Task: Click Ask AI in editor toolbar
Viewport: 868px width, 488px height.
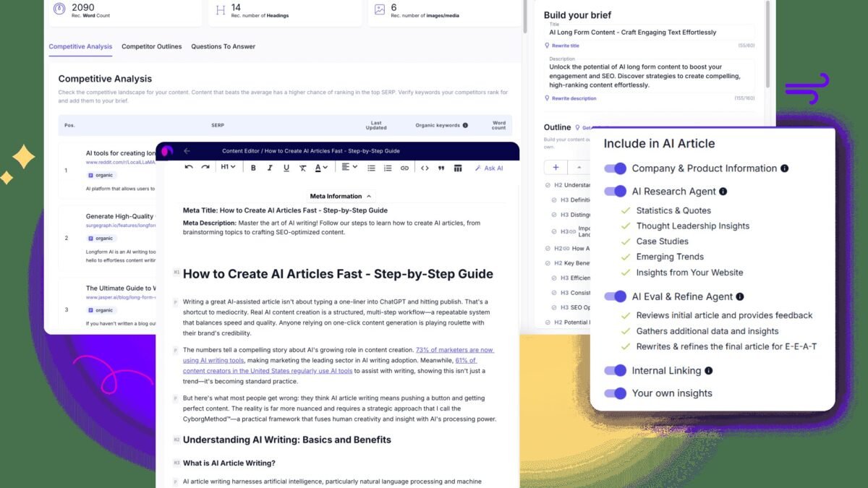Action: (489, 168)
